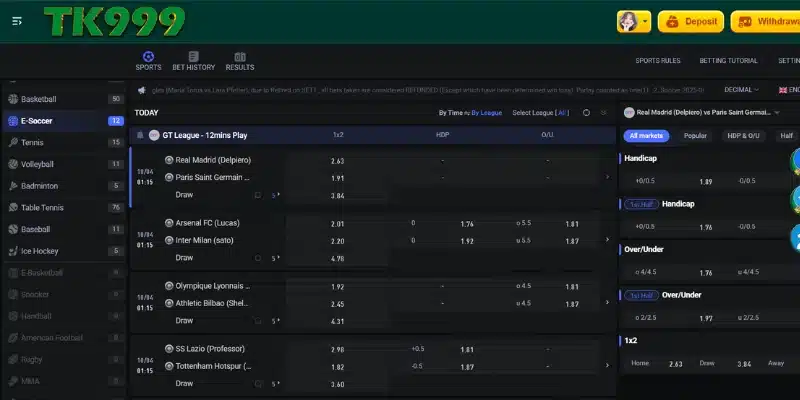
Task: Click the Table Tennis paddle icon
Action: pos(13,208)
